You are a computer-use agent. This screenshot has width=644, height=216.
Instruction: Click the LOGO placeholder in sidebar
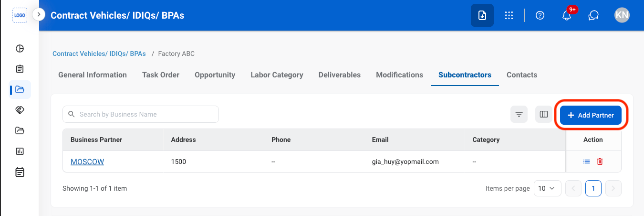click(20, 15)
